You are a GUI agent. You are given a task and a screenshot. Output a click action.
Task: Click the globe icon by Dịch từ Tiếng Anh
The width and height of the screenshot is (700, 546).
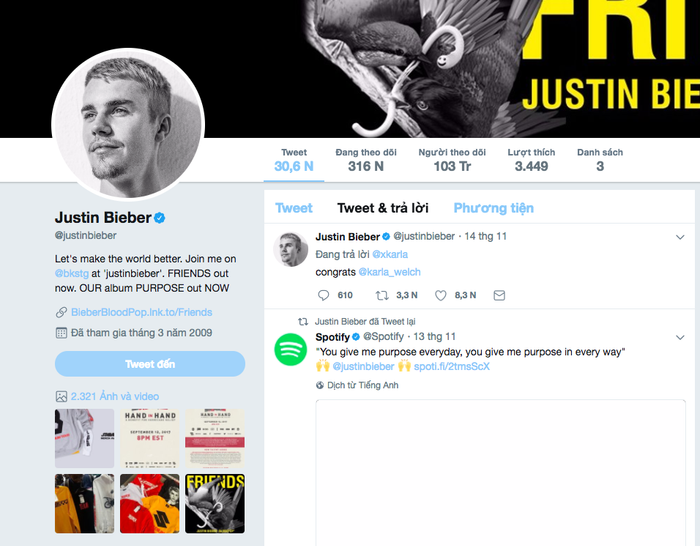click(320, 385)
